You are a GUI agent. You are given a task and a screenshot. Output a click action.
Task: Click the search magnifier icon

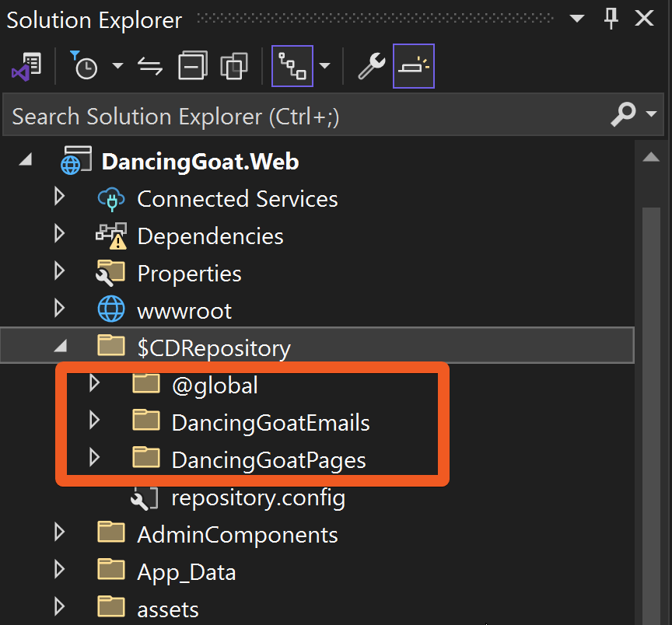coord(623,116)
